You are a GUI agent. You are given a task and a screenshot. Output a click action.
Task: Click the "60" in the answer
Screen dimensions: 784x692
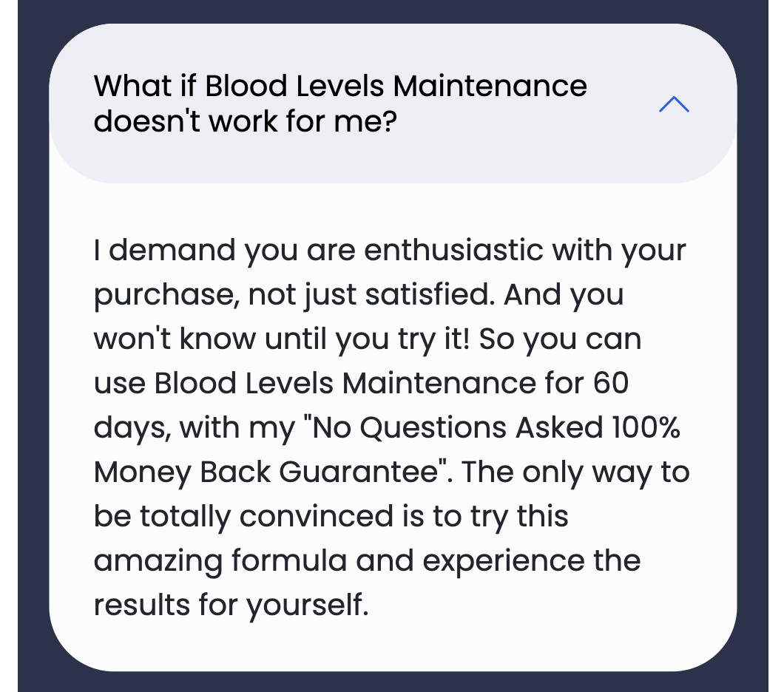[610, 384]
